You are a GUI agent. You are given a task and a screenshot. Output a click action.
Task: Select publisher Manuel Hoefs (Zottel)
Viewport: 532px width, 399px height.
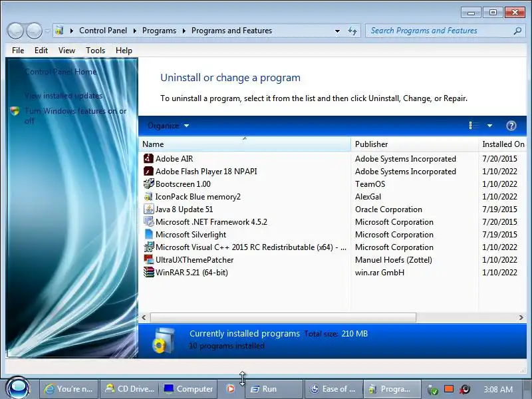pyautogui.click(x=394, y=260)
